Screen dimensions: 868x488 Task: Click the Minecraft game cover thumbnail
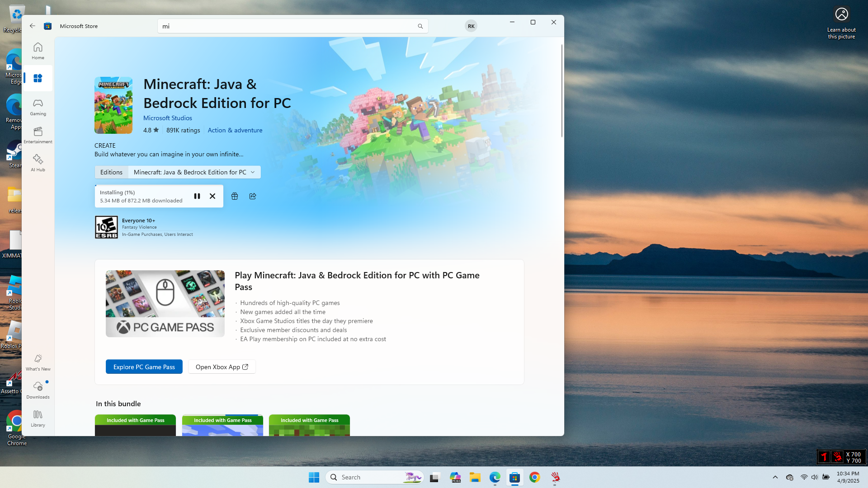[x=113, y=105]
